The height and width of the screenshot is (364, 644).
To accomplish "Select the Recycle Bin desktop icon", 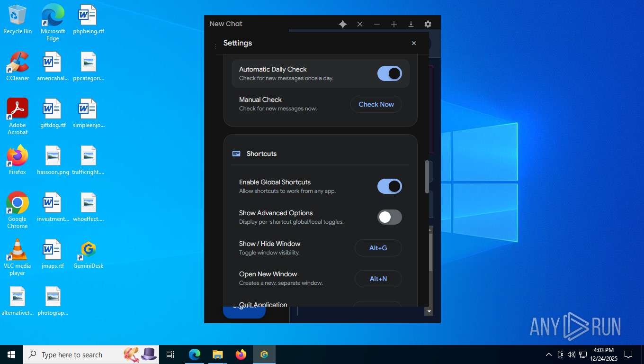I will coord(18,20).
